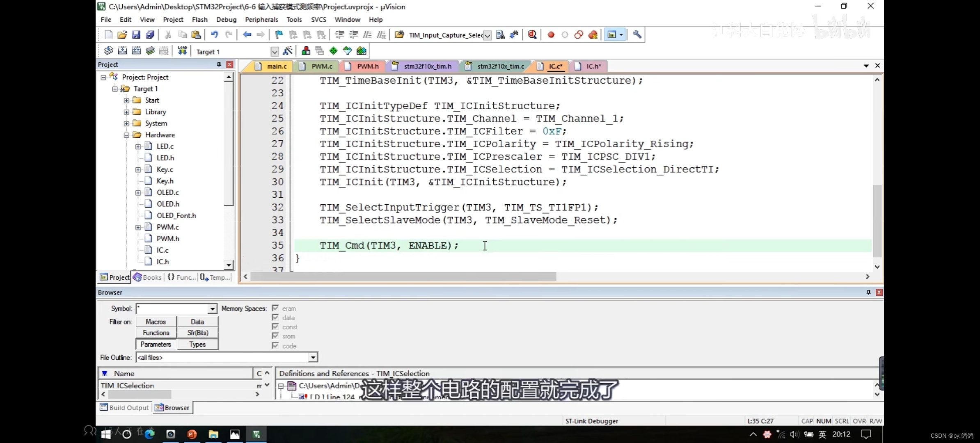Expand the PWM.c file node
Image resolution: width=980 pixels, height=443 pixels.
tap(138, 227)
